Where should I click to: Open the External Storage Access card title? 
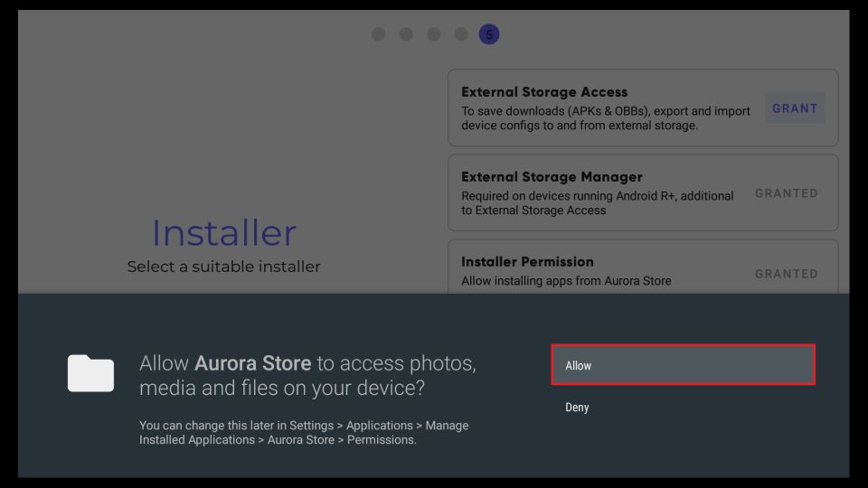pos(544,92)
